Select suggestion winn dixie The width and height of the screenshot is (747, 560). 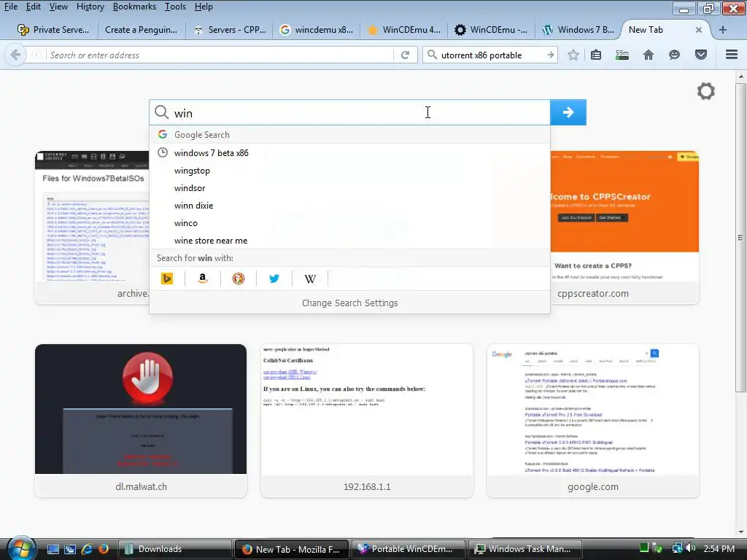349,205
